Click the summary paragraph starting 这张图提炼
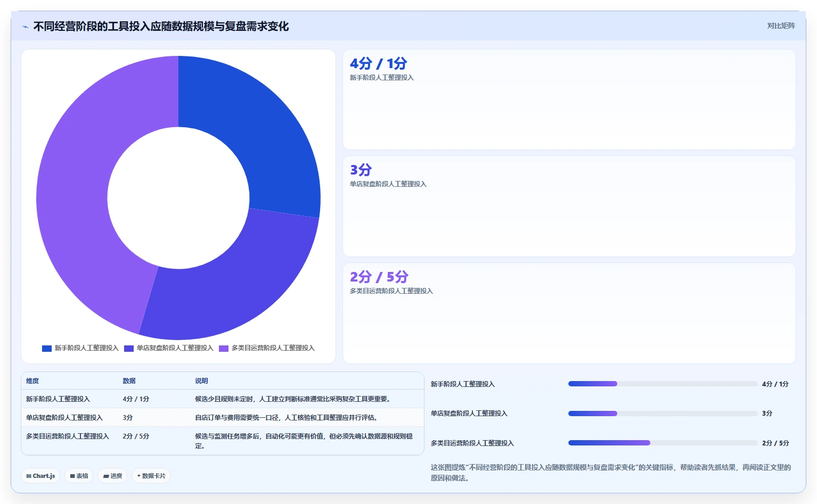This screenshot has width=817, height=504. tap(611, 473)
